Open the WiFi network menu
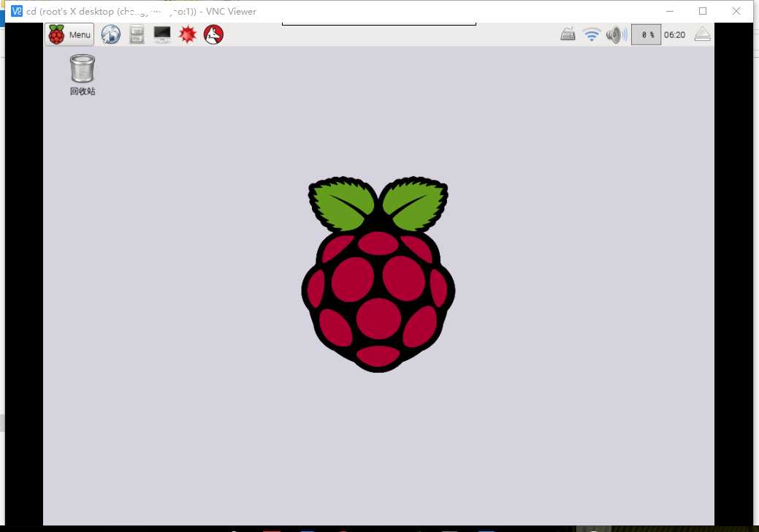The width and height of the screenshot is (759, 532). click(592, 34)
